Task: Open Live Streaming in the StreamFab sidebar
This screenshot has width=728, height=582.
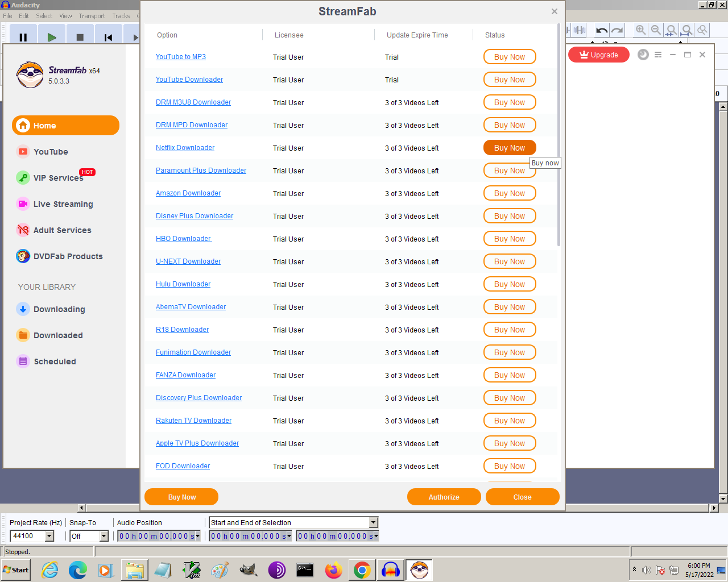Action: pos(63,204)
